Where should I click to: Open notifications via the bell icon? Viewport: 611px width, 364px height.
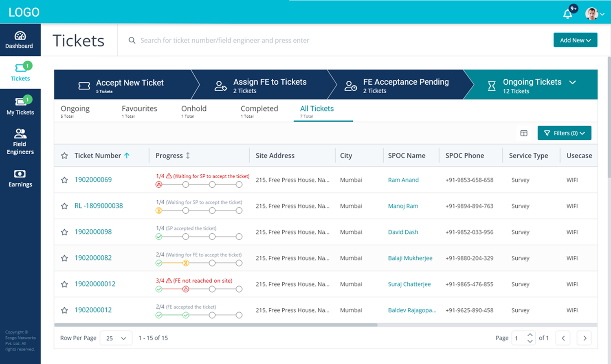[567, 13]
